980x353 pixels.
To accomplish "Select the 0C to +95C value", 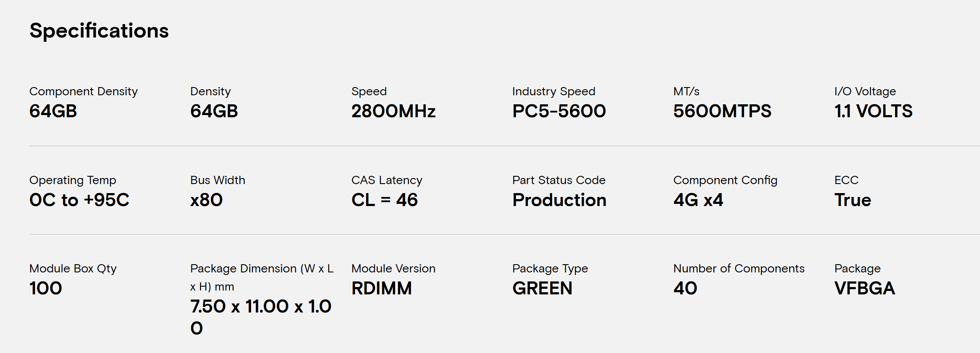I will pos(79,200).
